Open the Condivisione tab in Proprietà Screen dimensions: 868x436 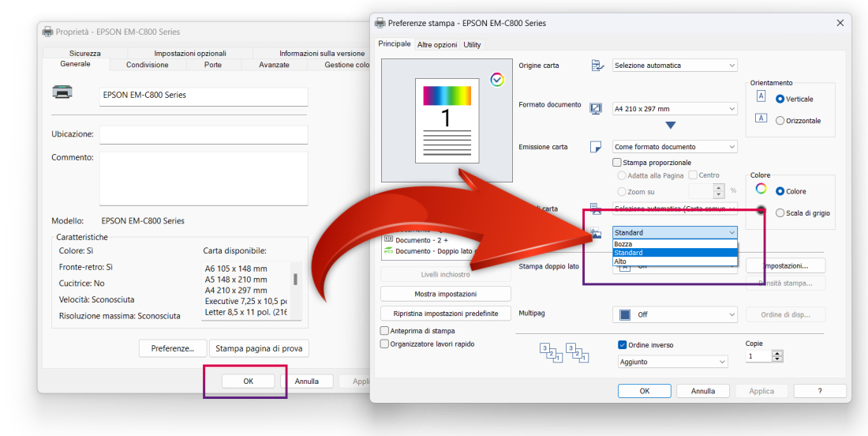point(148,65)
